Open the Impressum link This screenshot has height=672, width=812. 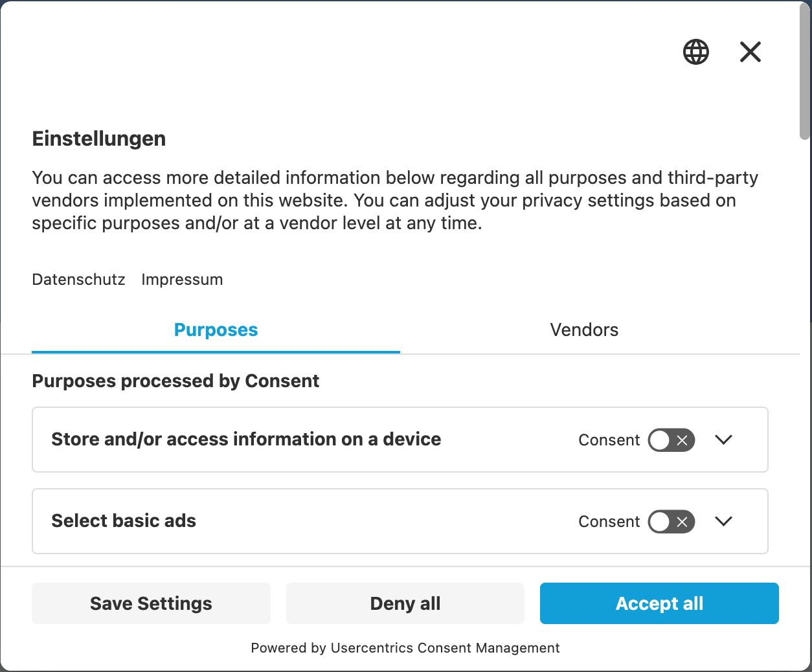[x=182, y=280]
